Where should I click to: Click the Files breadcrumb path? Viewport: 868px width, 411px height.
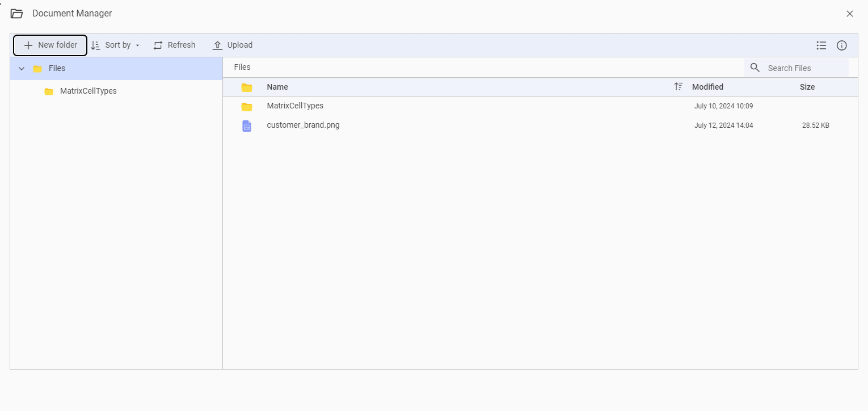point(242,67)
